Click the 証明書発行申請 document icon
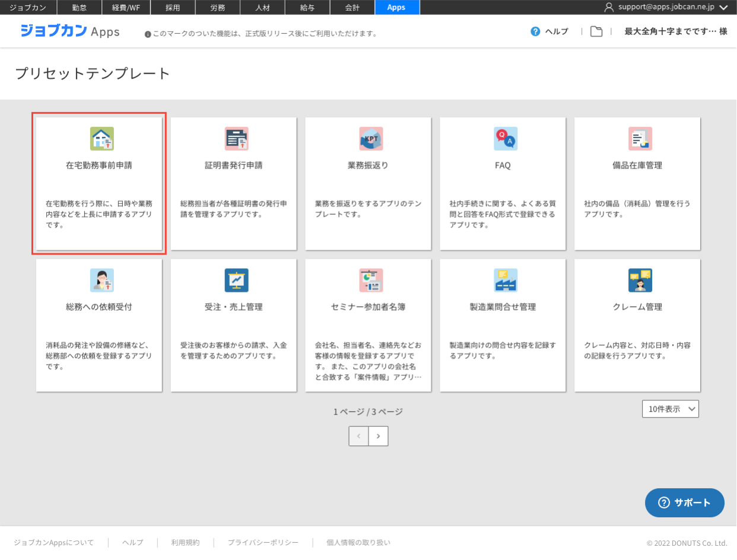Viewport: 737px width, 560px height. [236, 139]
